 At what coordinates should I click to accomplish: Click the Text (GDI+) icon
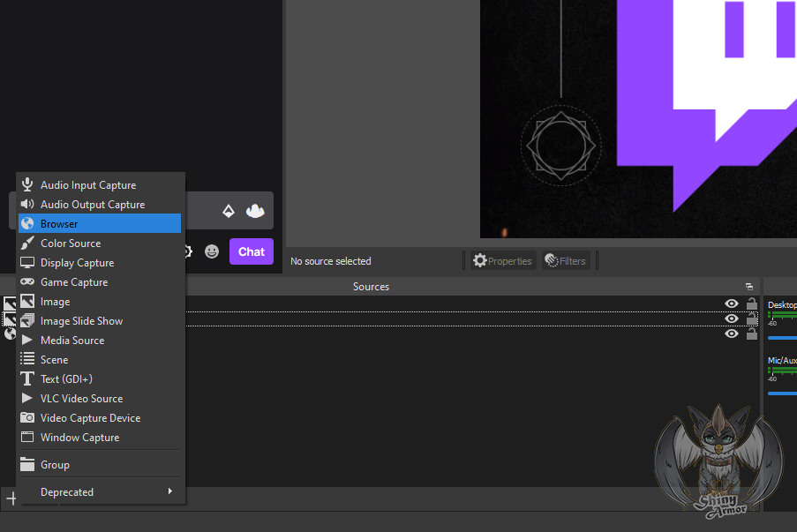click(27, 379)
